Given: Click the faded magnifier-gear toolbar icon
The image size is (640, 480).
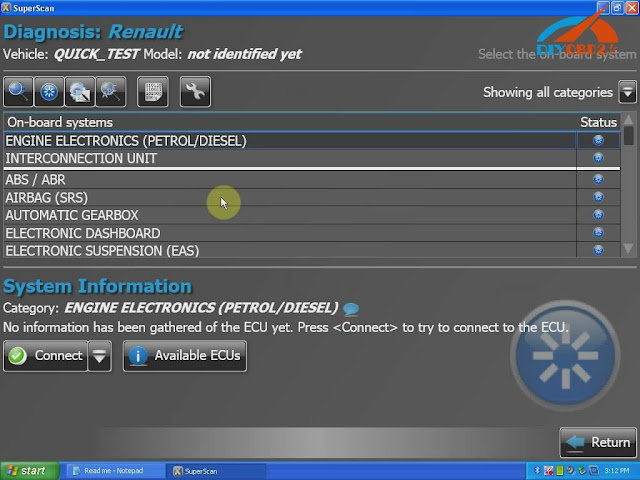Looking at the screenshot, I should [111, 91].
